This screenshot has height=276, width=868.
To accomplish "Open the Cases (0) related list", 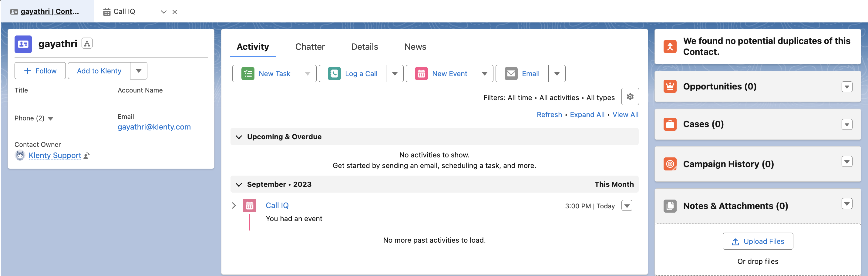I will tap(703, 124).
